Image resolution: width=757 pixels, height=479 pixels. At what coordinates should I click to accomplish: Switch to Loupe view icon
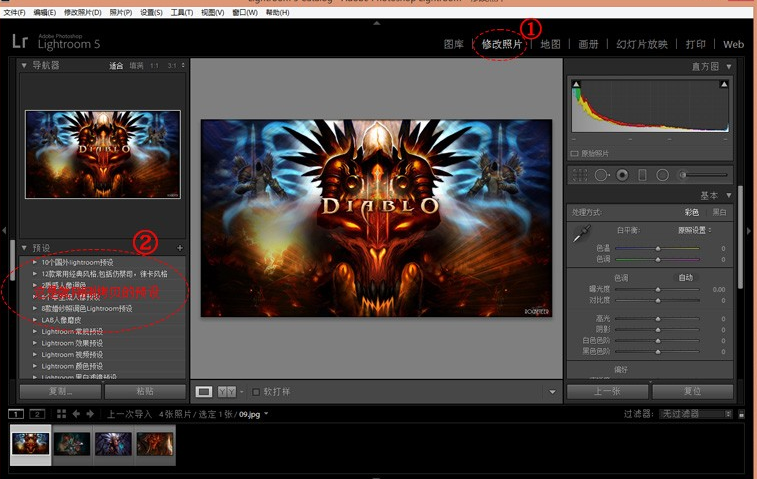204,392
